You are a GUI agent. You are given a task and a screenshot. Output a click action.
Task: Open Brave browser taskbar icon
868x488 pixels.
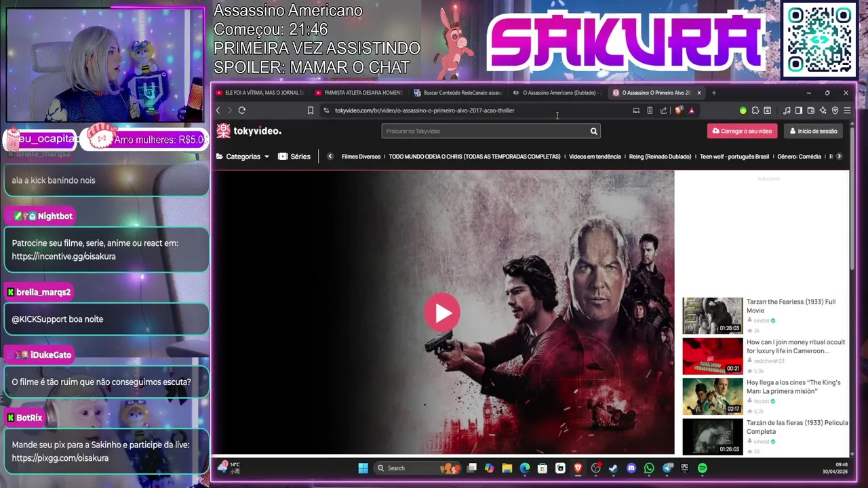(x=578, y=468)
